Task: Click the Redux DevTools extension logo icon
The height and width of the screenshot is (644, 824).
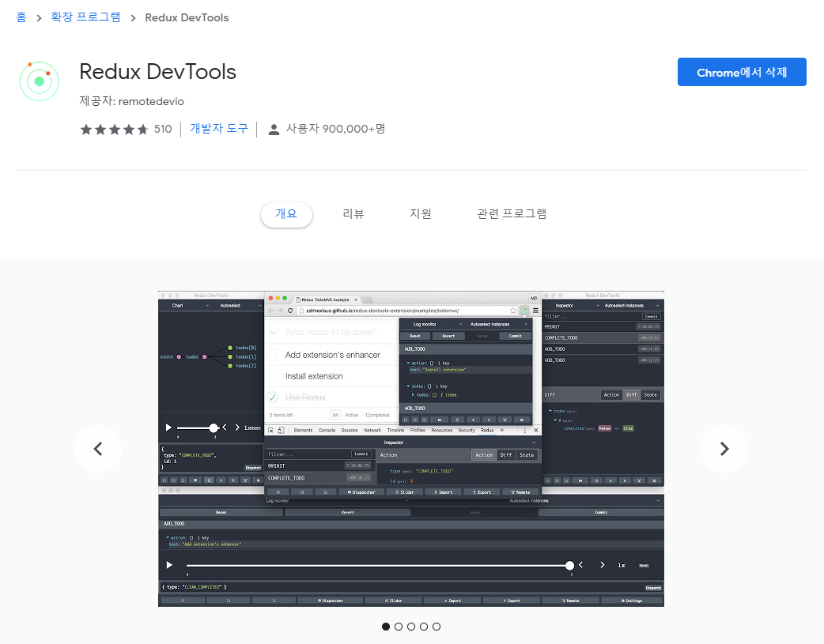Action: (40, 81)
